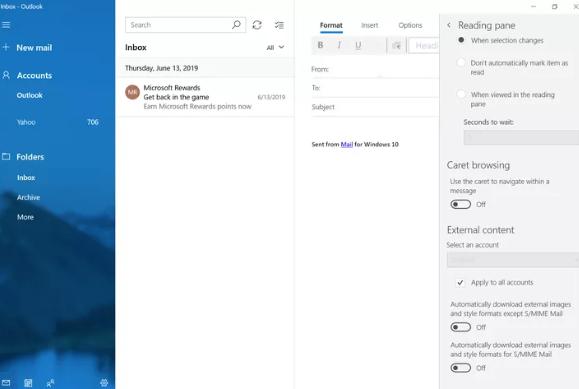Screen dimensions: 579x389
Task: Click the Mail hyperlink in signature
Action: point(346,144)
